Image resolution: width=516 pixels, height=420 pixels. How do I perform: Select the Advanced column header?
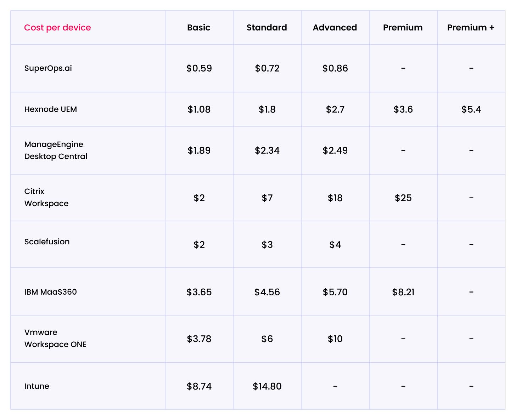[335, 28]
